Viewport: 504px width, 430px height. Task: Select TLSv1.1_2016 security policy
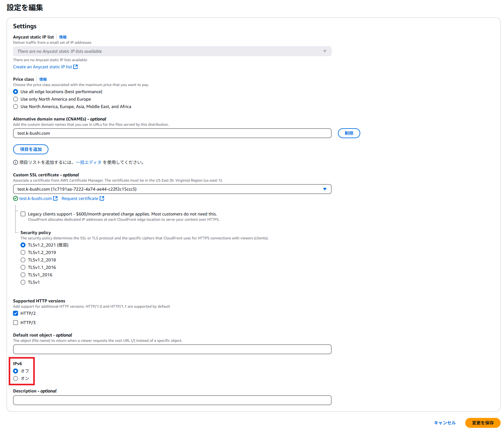coord(23,267)
